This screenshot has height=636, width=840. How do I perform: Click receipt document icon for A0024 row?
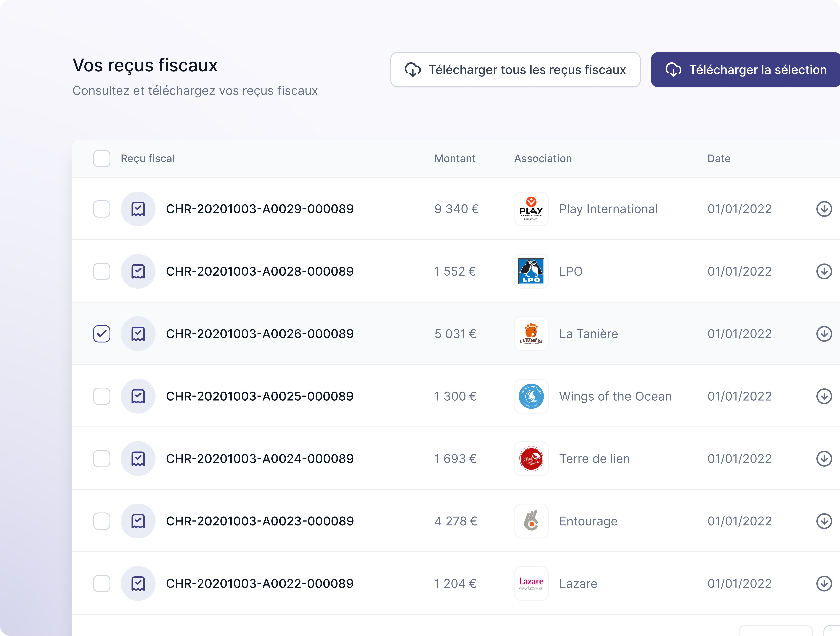138,459
